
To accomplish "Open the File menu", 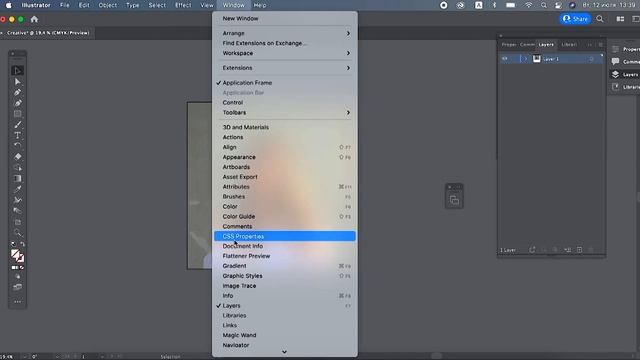I will coord(64,5).
